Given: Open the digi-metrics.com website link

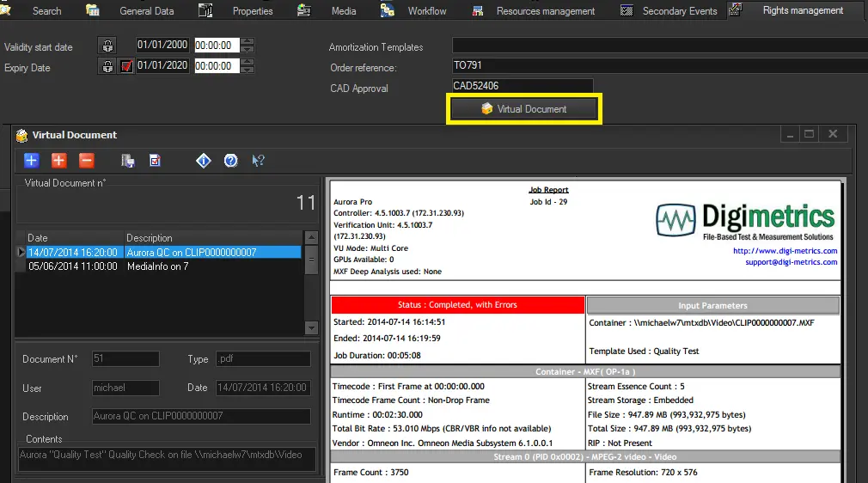Looking at the screenshot, I should (x=785, y=251).
